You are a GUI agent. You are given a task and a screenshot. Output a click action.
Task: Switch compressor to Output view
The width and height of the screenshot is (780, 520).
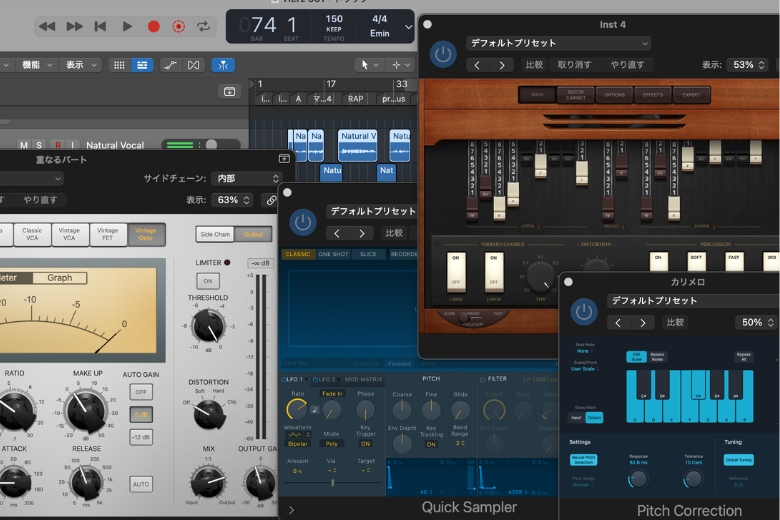253,234
